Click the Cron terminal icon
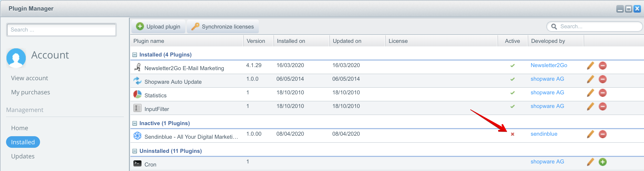The width and height of the screenshot is (644, 171). (x=137, y=163)
